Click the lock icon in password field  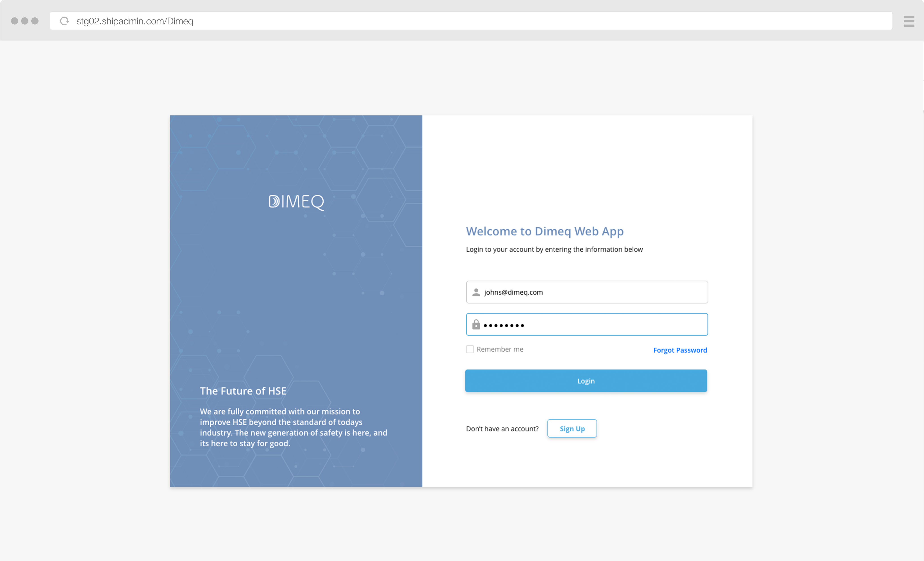coord(476,324)
